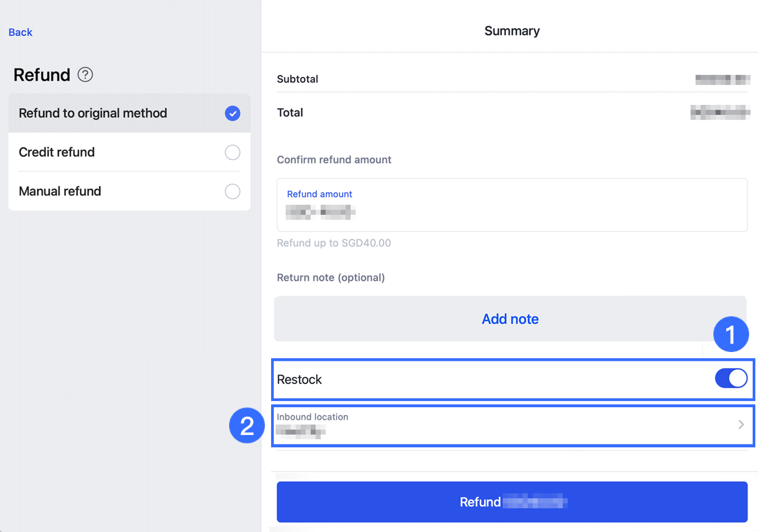The height and width of the screenshot is (532, 758).
Task: Click the Return note (optional) label
Action: (x=330, y=278)
